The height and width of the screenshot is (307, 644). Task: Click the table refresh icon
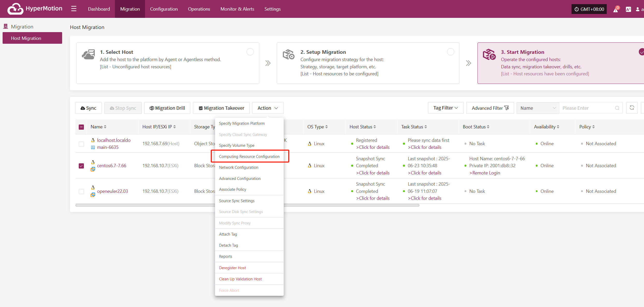[632, 108]
